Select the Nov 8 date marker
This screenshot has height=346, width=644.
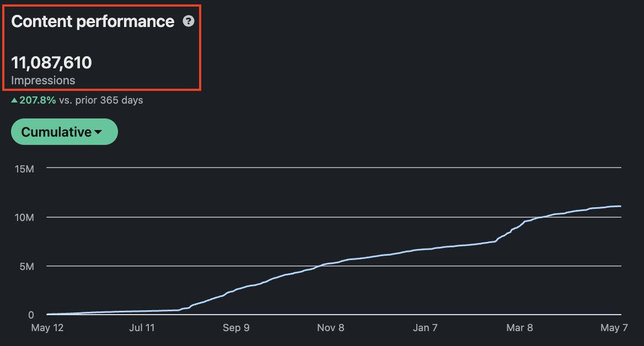(331, 327)
